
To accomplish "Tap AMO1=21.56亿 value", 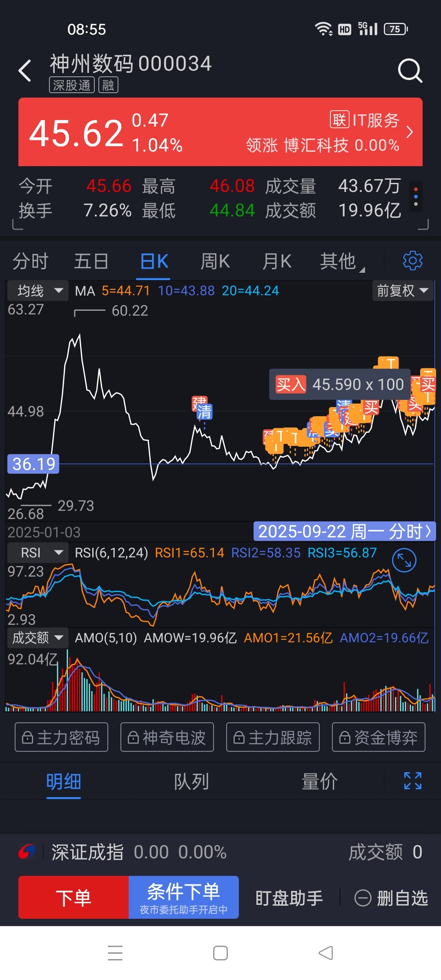I will click(288, 637).
